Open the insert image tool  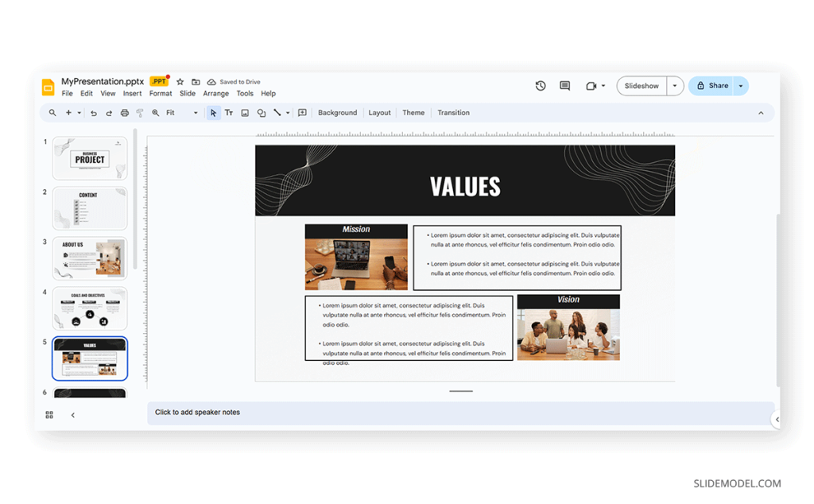[x=245, y=112]
